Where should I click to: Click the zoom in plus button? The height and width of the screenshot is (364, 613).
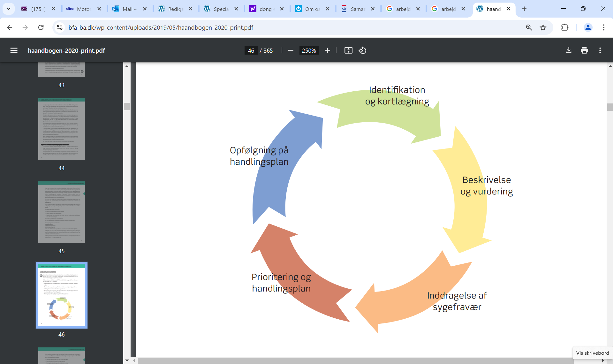tap(327, 50)
